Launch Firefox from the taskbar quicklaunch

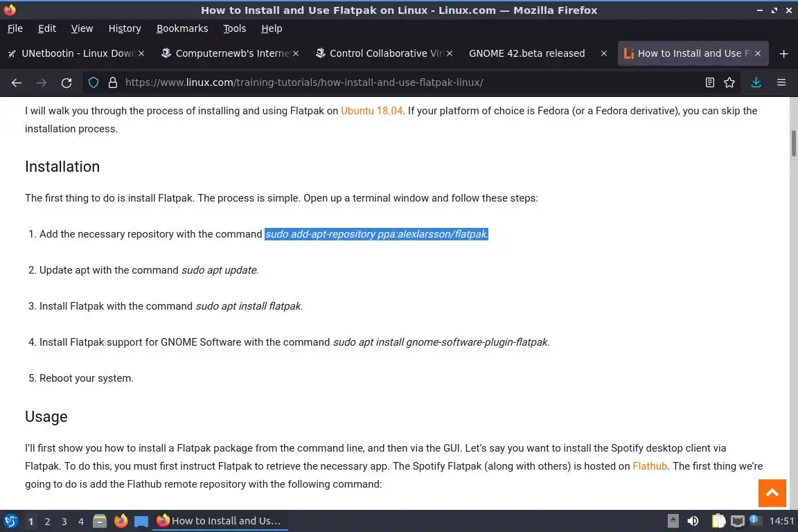coord(121,521)
